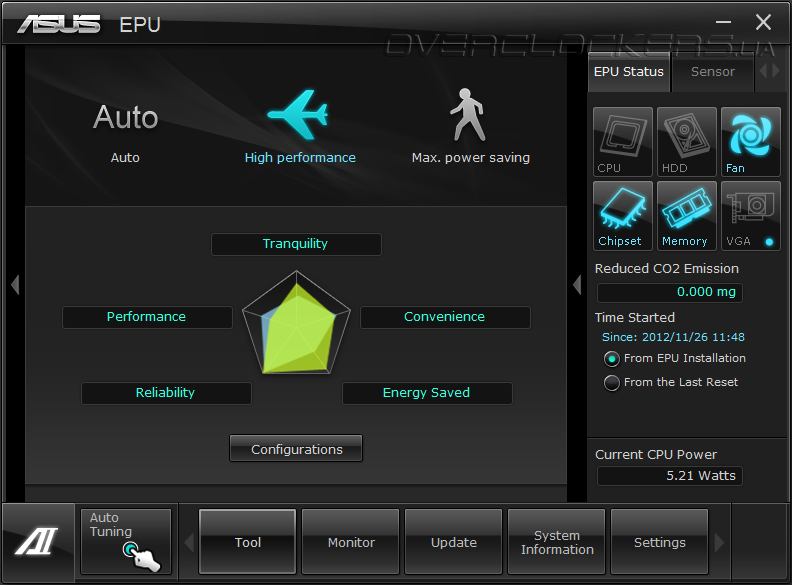
Task: Click the Tranquility label
Action: (296, 244)
